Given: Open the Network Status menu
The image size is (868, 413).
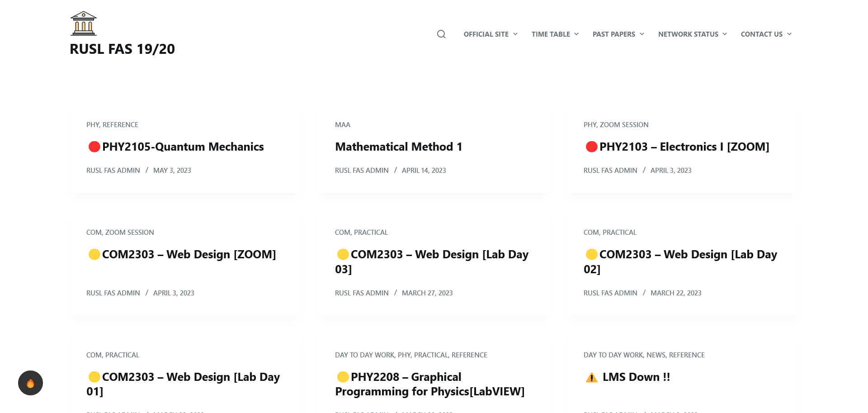Looking at the screenshot, I should [688, 34].
